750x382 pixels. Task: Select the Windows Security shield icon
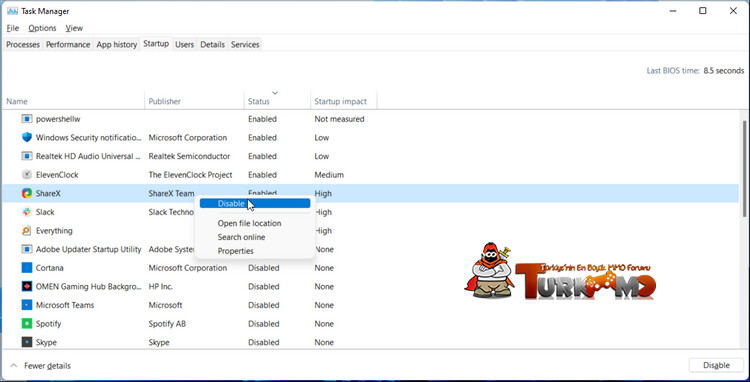pyautogui.click(x=27, y=138)
